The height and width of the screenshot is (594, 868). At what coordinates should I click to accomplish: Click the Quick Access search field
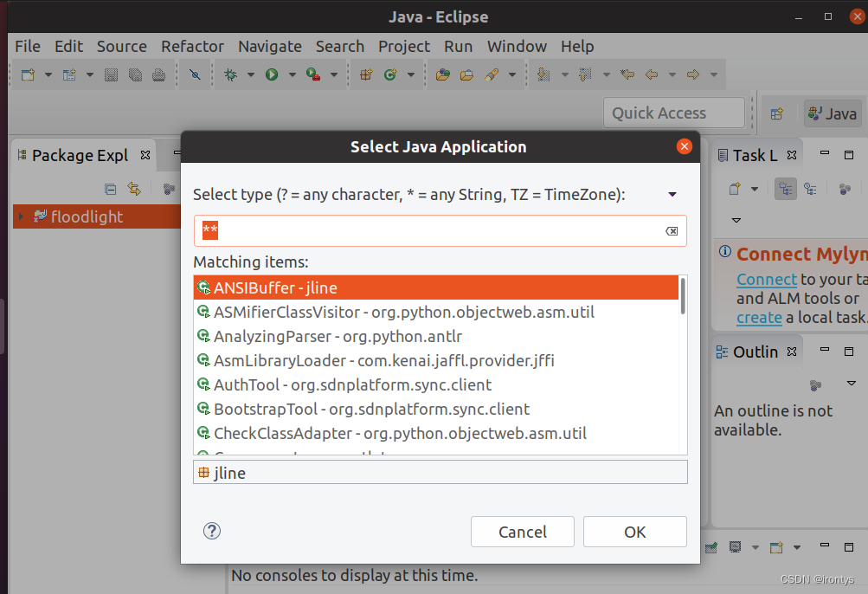(673, 113)
